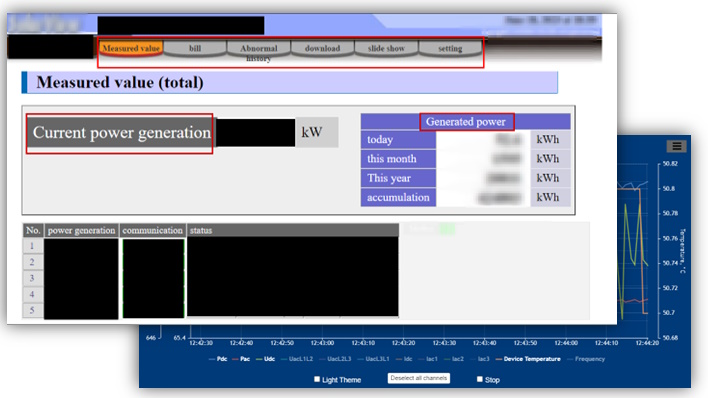Image resolution: width=708 pixels, height=398 pixels.
Task: Open the chart hamburger menu icon
Action: 676,146
